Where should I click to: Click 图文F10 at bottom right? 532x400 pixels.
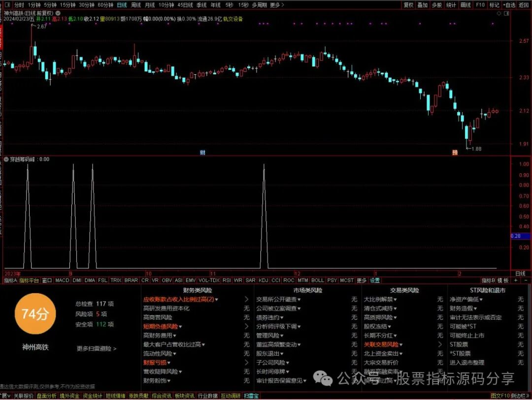coord(500,396)
